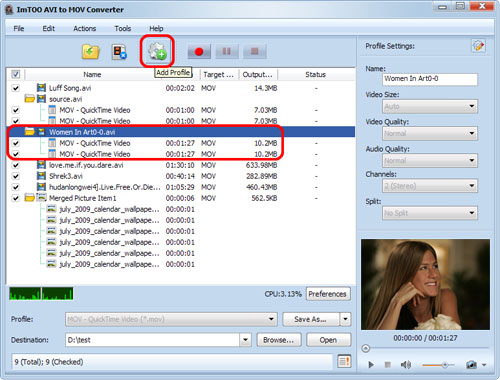Select the Women In Art0-0.avi row
This screenshot has width=500, height=380.
[x=181, y=132]
